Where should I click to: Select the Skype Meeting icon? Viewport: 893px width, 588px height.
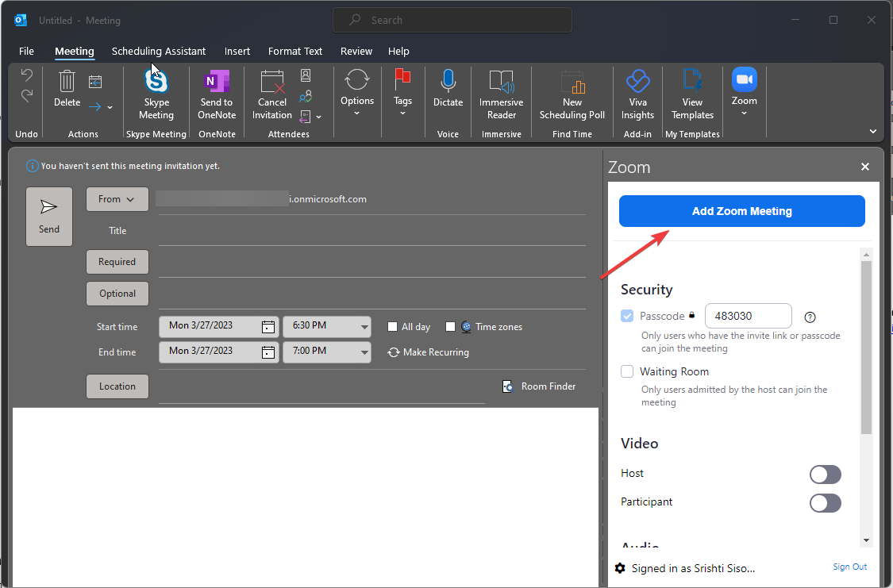[x=156, y=94]
